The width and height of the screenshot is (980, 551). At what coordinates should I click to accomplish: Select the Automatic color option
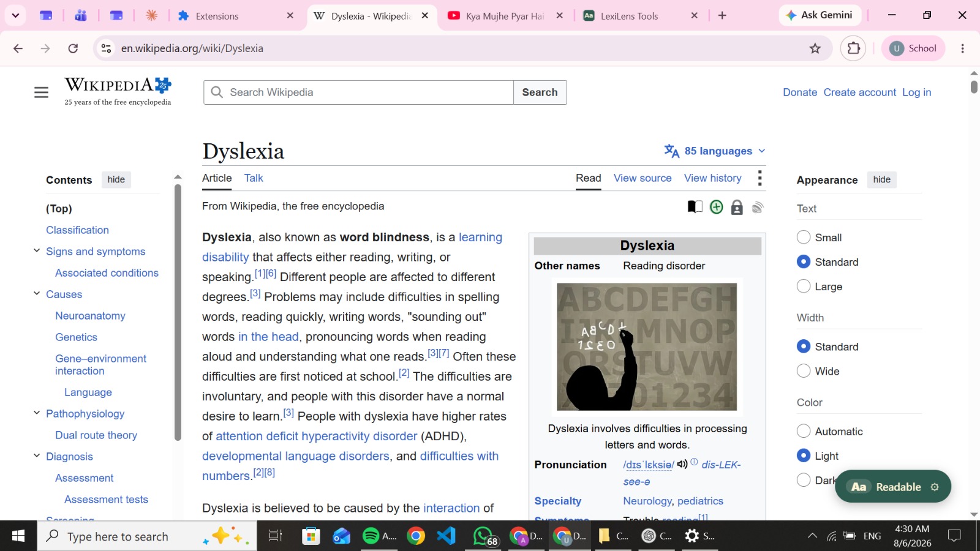804,431
